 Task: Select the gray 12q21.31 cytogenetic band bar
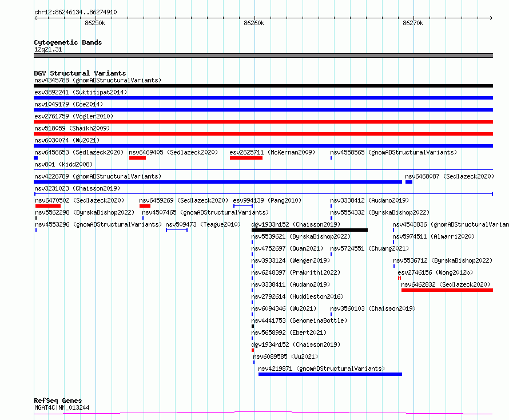point(263,56)
